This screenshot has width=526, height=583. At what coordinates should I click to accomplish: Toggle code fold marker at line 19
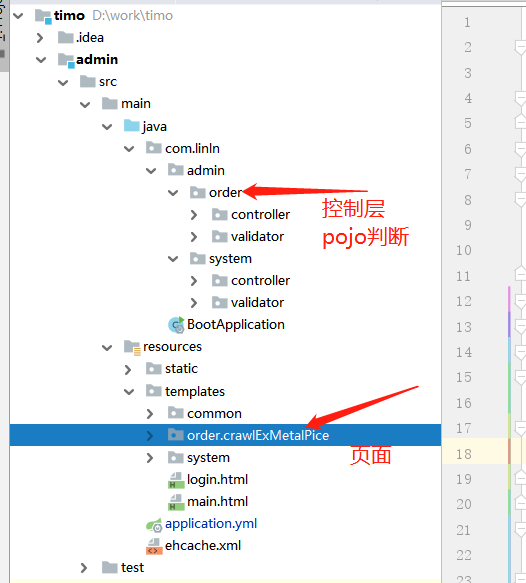click(x=520, y=477)
